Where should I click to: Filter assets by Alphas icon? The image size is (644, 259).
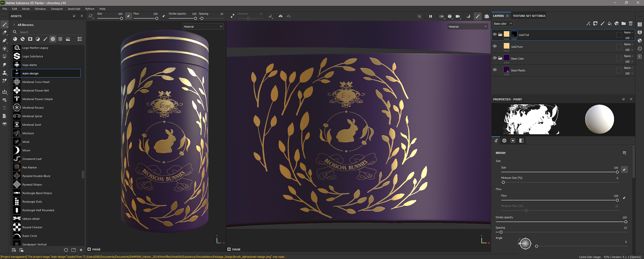coord(53,39)
